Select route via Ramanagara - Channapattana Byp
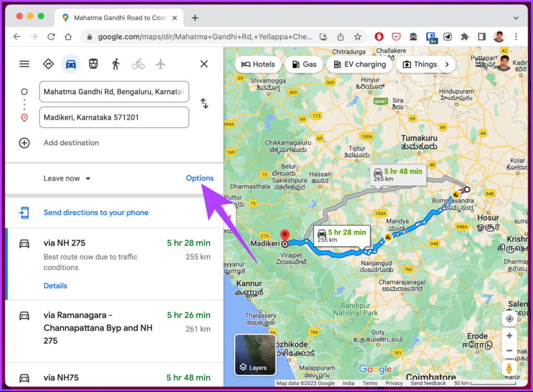The width and height of the screenshot is (533, 392). (115, 331)
